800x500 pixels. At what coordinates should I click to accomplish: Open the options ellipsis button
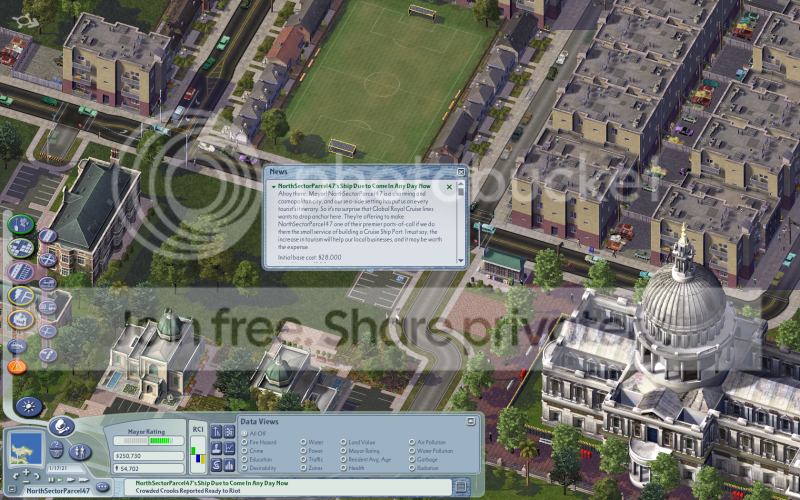(x=102, y=487)
